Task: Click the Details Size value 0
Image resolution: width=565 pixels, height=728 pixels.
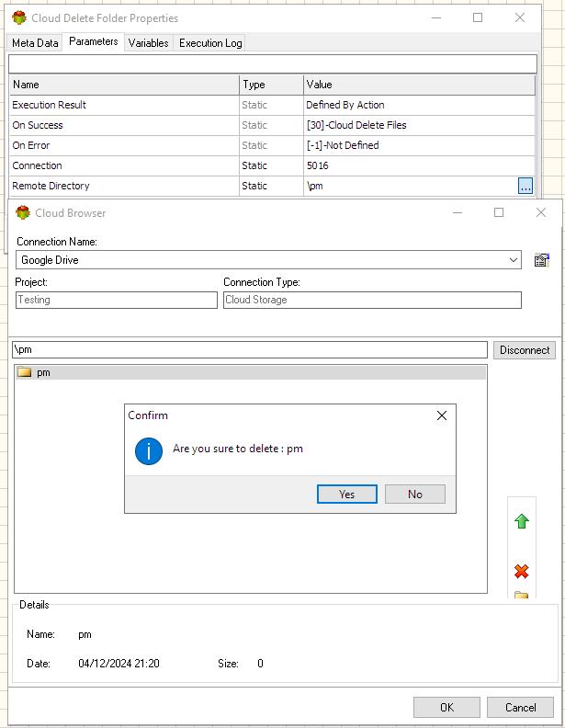Action: tap(260, 664)
